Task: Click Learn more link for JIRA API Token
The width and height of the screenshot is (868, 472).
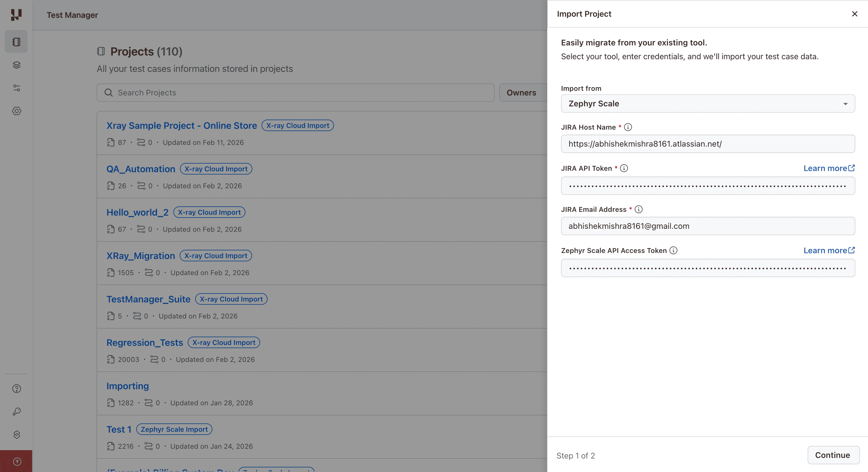Action: 829,168
